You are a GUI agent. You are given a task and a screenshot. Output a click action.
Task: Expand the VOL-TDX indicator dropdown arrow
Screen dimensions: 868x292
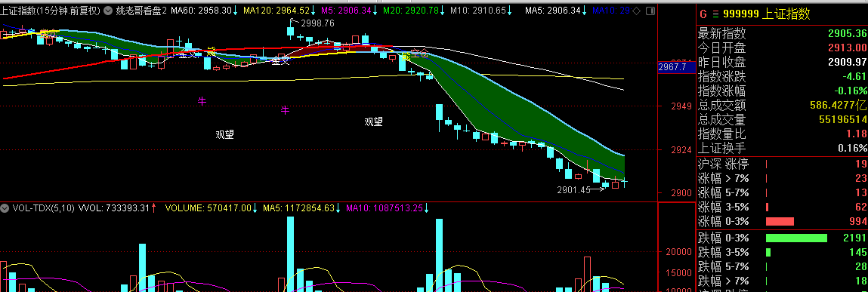[x=5, y=208]
